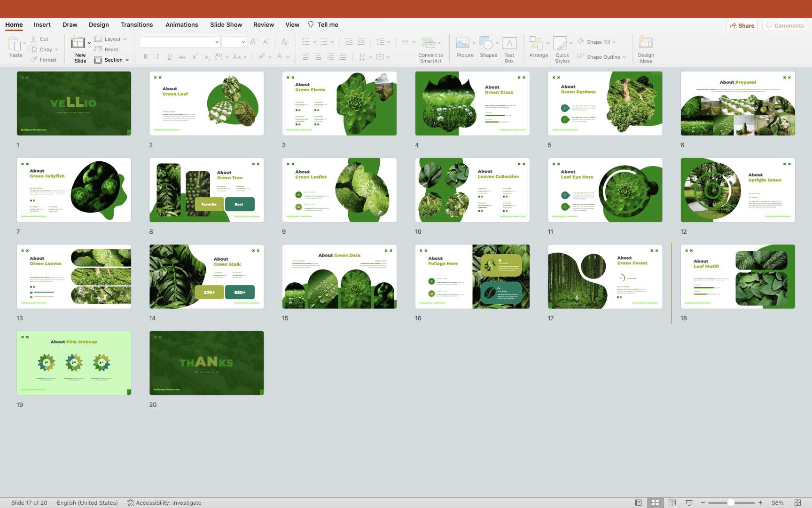
Task: Toggle Italic formatting
Action: tap(157, 57)
